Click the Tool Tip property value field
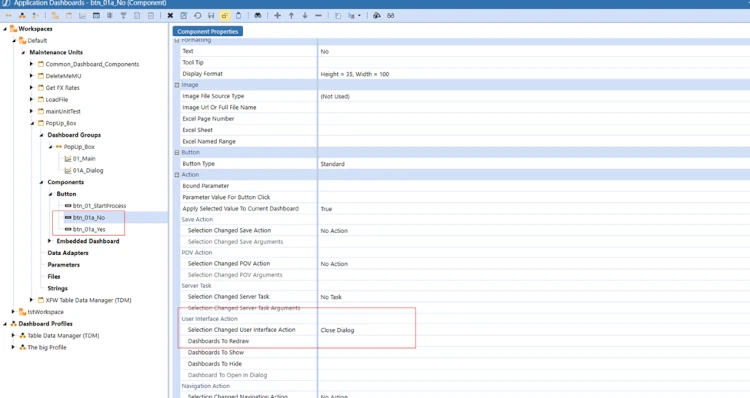The image size is (750, 398). (534, 63)
